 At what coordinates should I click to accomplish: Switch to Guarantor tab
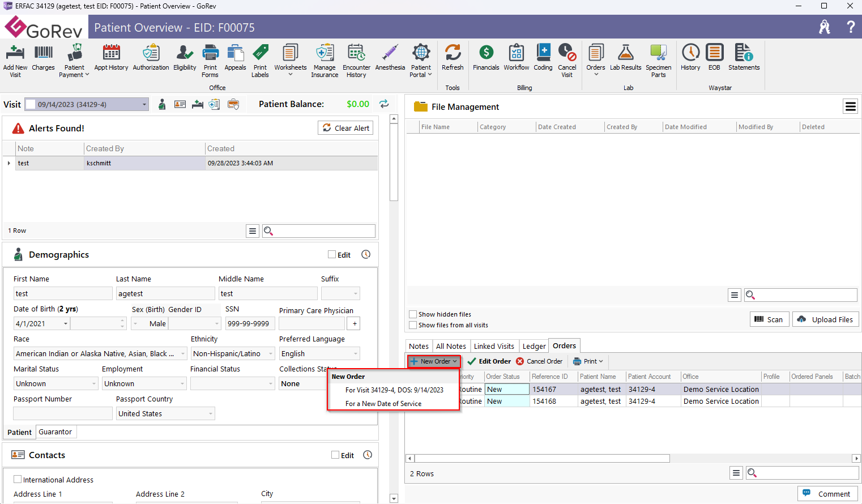[56, 432]
